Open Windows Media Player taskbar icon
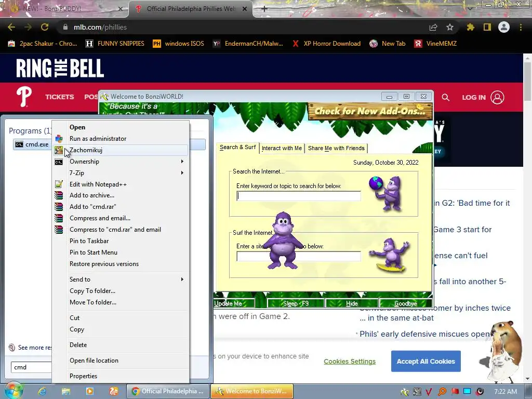 coord(89,391)
